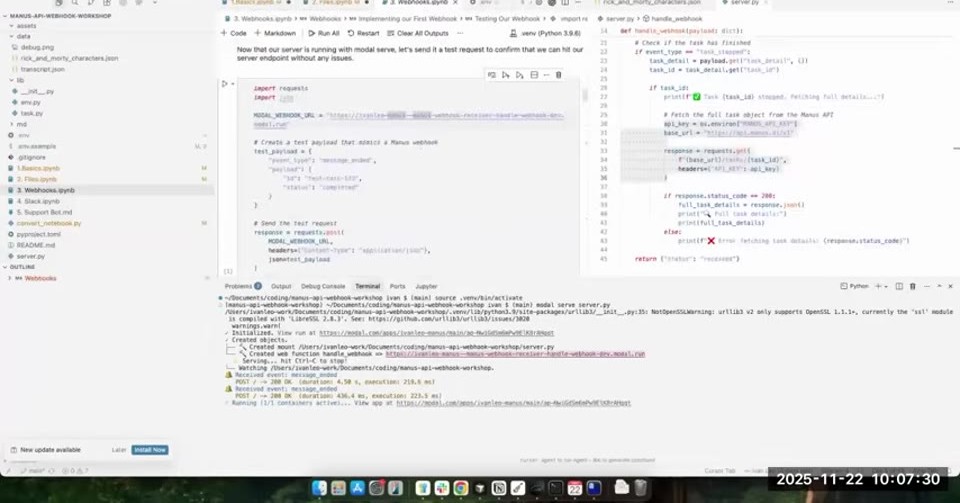This screenshot has width=960, height=503.
Task: Open convert_notebook.py file
Action: [49, 223]
